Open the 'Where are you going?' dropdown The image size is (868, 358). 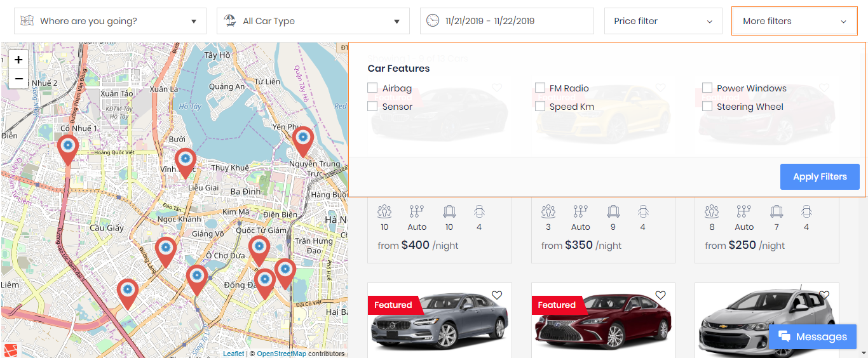click(x=110, y=21)
